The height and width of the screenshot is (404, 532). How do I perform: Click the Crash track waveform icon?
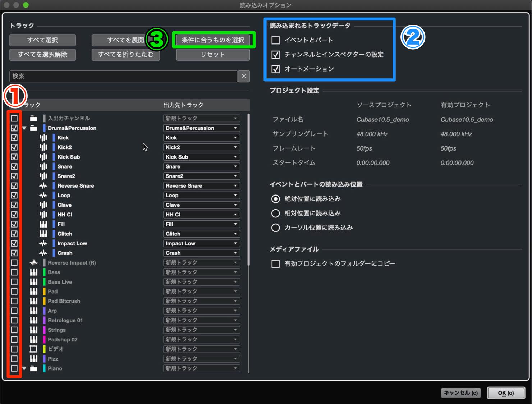[43, 253]
